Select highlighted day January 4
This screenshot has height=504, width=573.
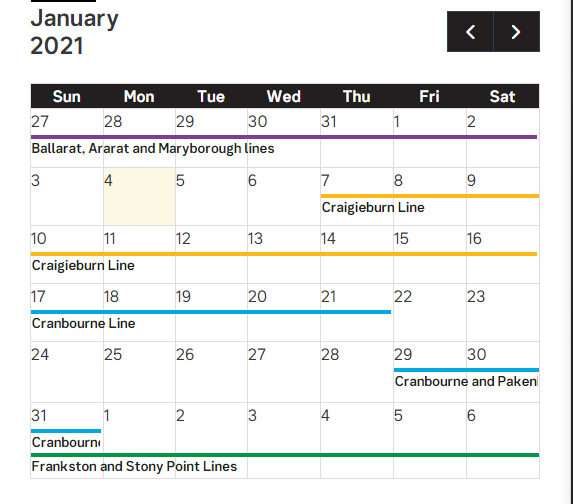139,196
